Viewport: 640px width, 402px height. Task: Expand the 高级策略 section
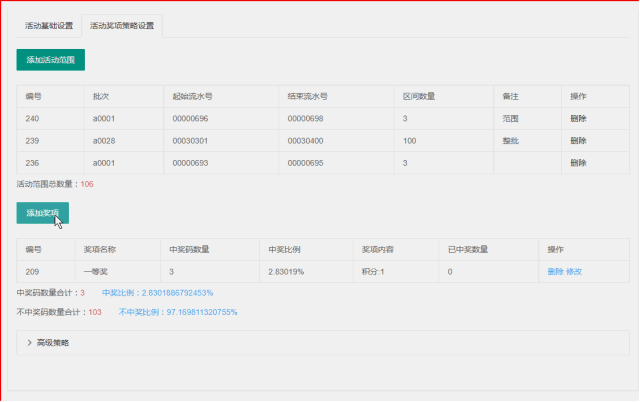click(52, 343)
